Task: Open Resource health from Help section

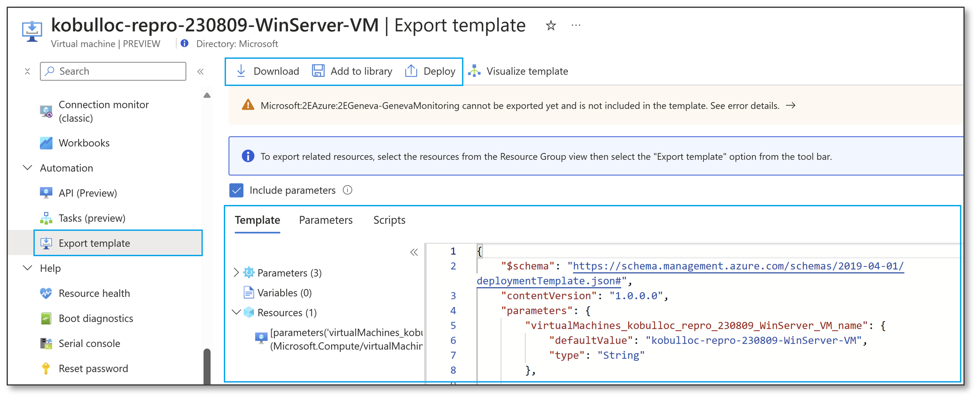Action: (x=94, y=293)
